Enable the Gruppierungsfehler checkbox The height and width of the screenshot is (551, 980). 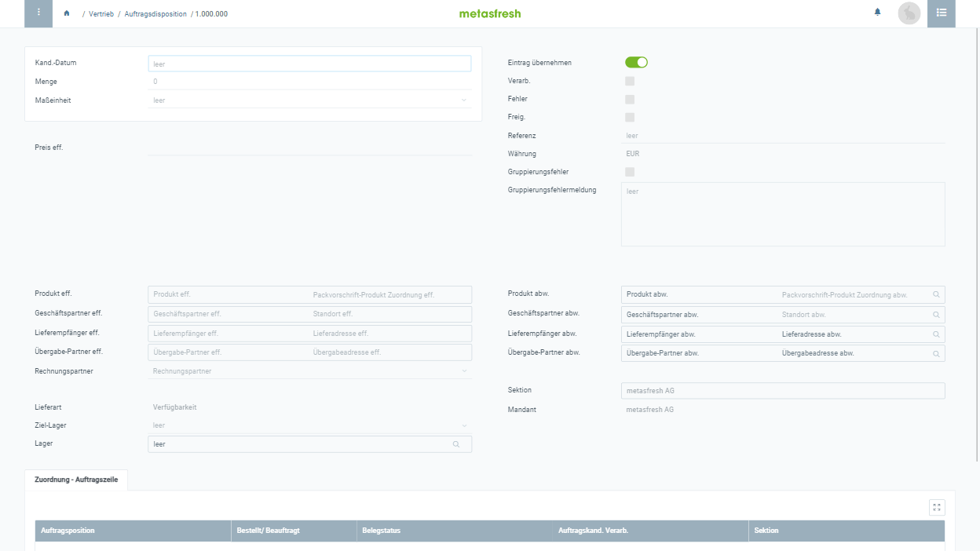click(630, 172)
